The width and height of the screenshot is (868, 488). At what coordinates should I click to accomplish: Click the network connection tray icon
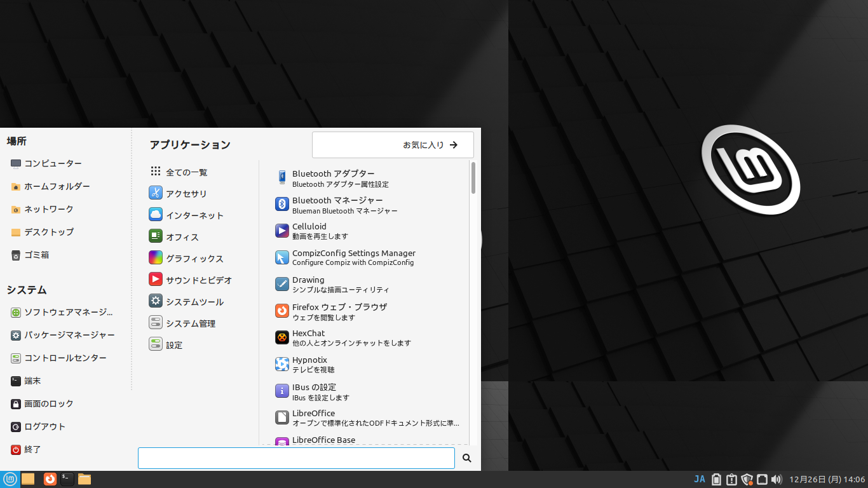click(x=761, y=479)
